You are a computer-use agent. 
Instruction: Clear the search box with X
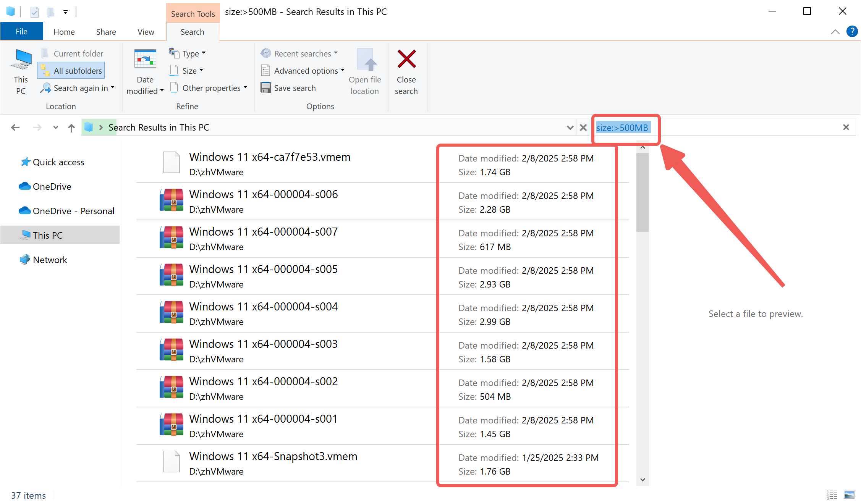[846, 128]
